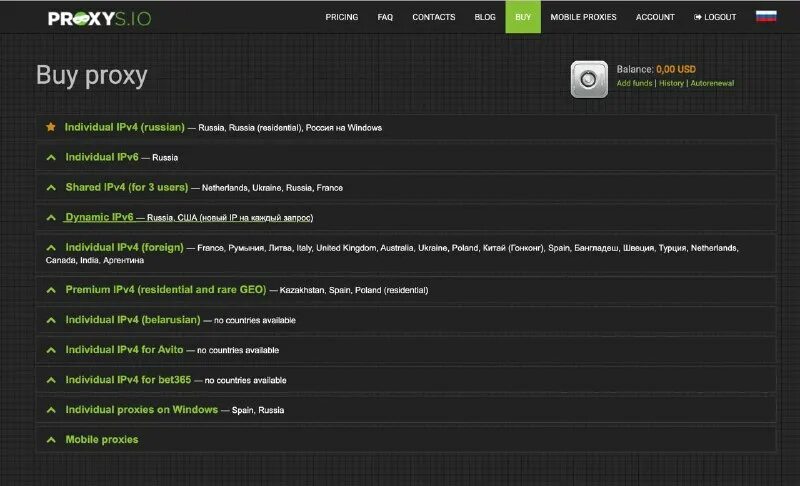The height and width of the screenshot is (486, 800).
Task: Click the Buy proxy page title
Action: 92,75
